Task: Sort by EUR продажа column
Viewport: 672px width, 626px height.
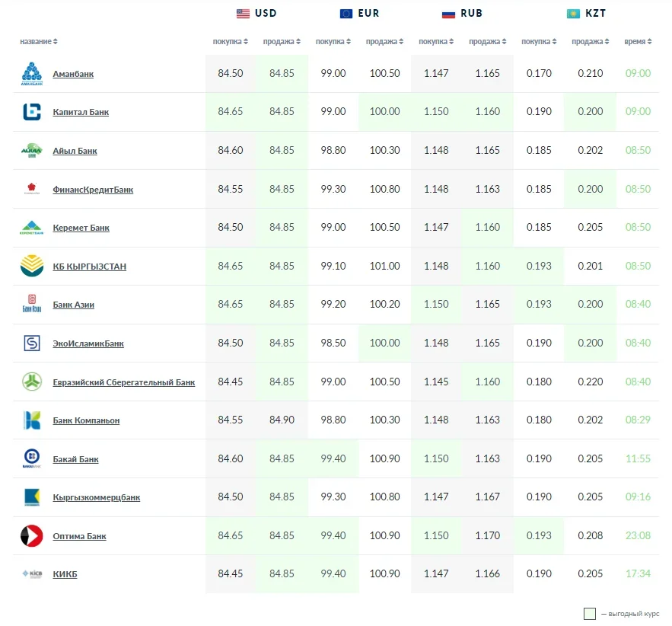Action: tap(384, 41)
